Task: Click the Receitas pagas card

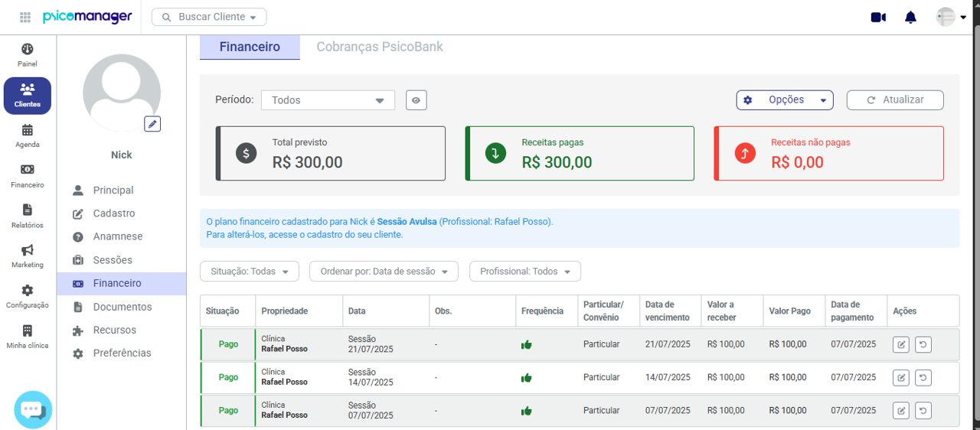Action: click(x=580, y=154)
